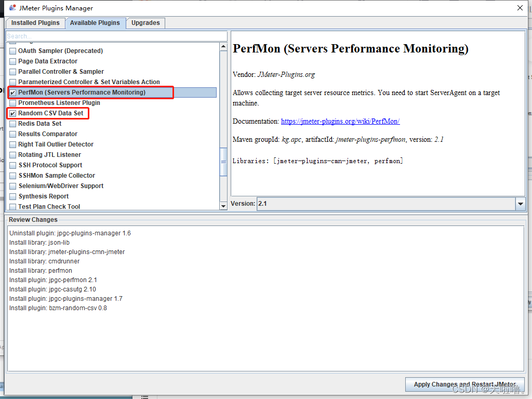Screen dimensions: 532x399
Task: Click the PerfMon description heading
Action: pos(351,49)
